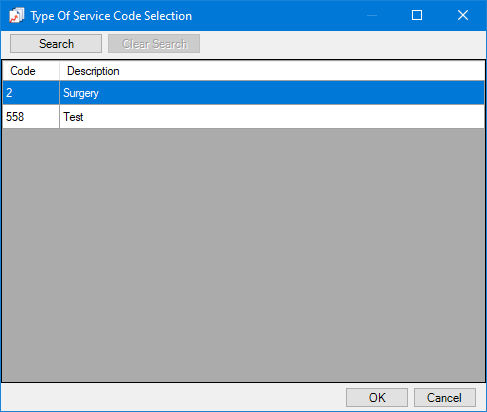
Task: Minimize the dialog window
Action: (x=372, y=15)
